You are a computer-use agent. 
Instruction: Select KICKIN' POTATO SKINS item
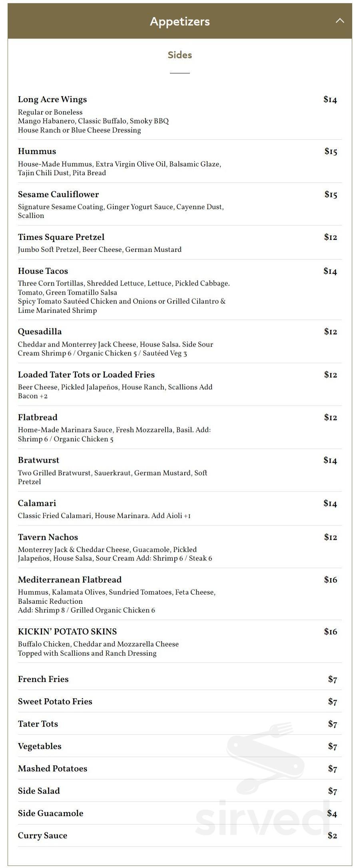pyautogui.click(x=67, y=632)
